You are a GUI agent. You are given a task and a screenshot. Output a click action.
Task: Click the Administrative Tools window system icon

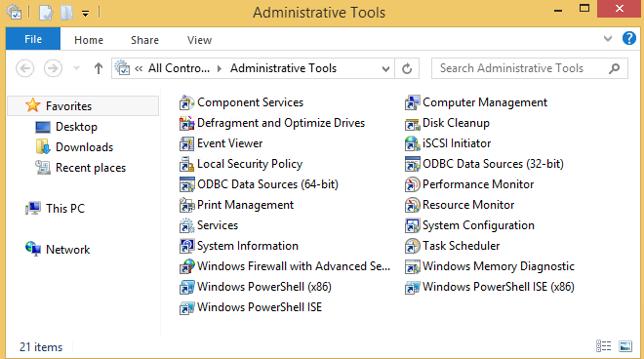pos(15,12)
